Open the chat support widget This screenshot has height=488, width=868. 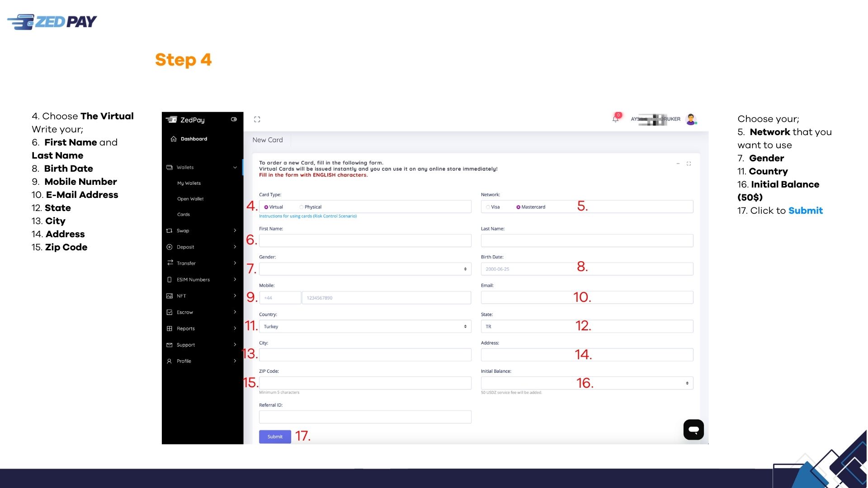[693, 429]
